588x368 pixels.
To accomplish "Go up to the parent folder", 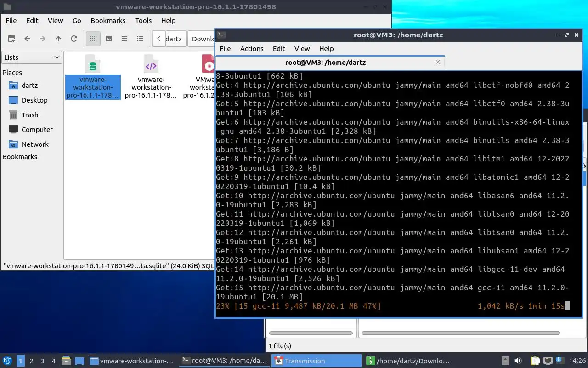I will point(58,39).
